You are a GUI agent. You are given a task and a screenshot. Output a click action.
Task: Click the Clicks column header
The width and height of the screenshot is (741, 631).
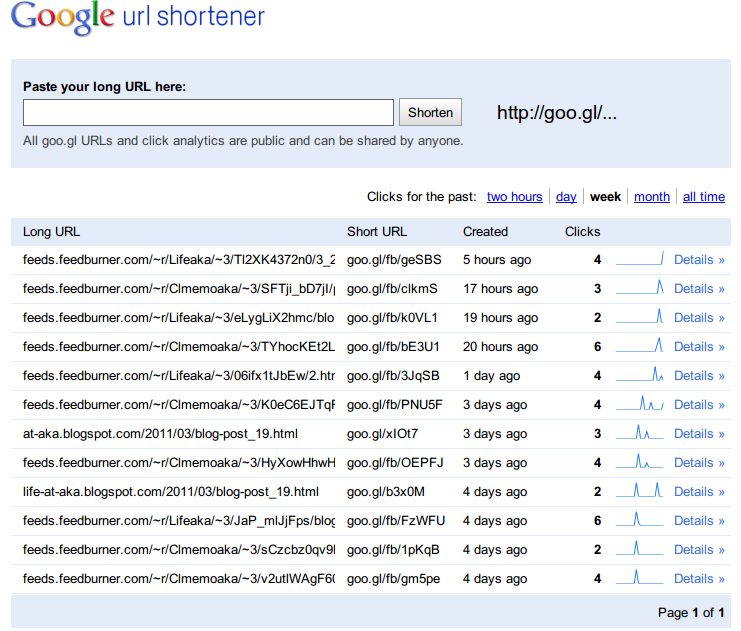click(x=583, y=232)
